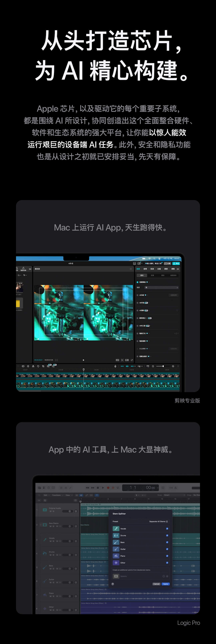Image resolution: width=216 pixels, height=644 pixels.
Task: Click Cancel in the Stem Splitter dialog
Action: pyautogui.click(x=156, y=584)
